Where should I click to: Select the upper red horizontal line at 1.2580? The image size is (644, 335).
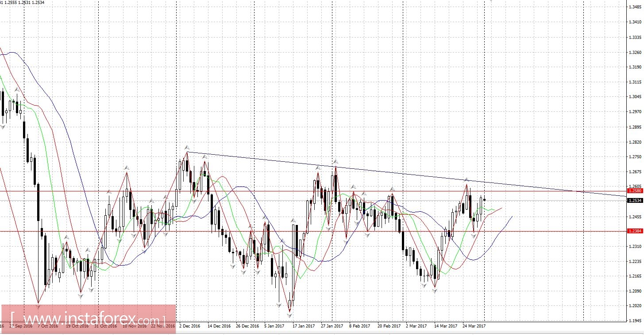tap(313, 191)
